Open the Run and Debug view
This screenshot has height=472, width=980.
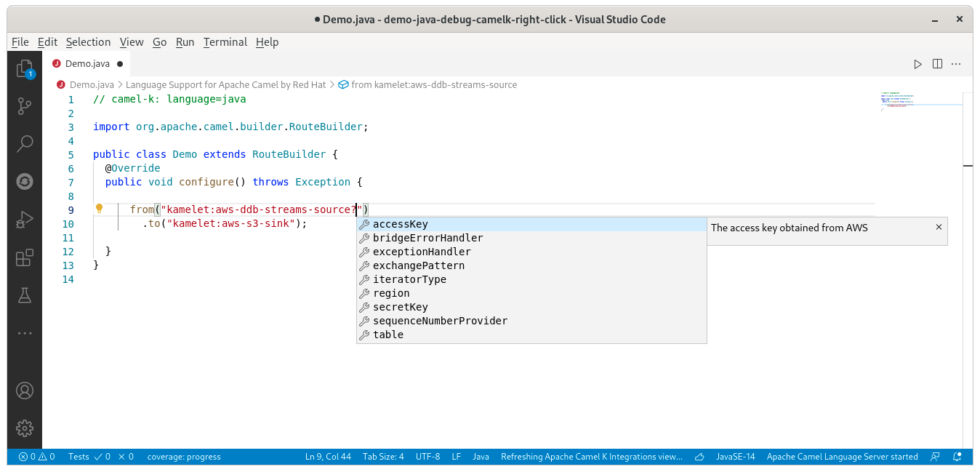point(25,220)
